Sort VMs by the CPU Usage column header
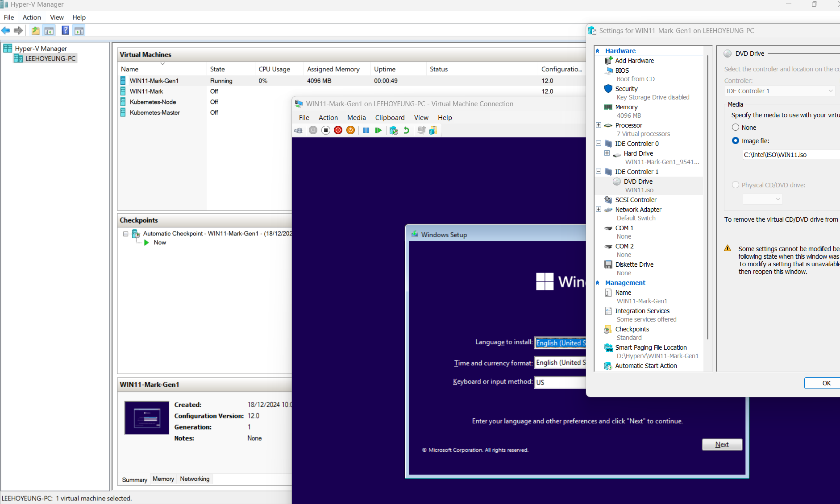Screen dimensions: 840x504 (279, 69)
